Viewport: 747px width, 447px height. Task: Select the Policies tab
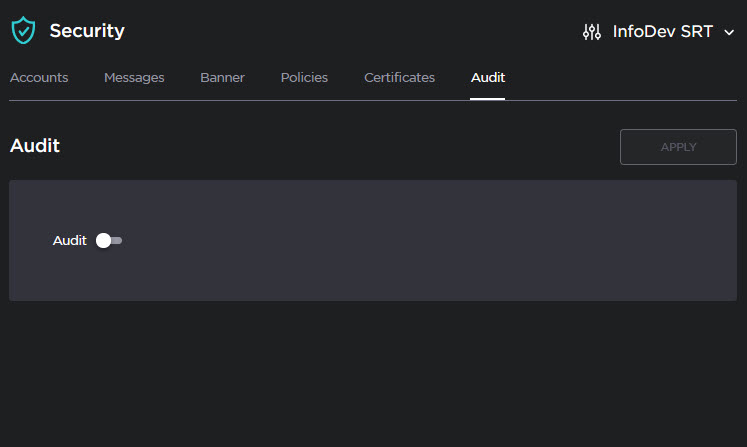pos(304,77)
